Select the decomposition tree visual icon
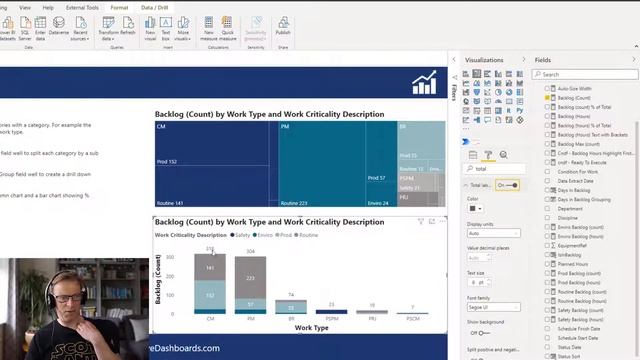640x360 pixels. pos(477,120)
